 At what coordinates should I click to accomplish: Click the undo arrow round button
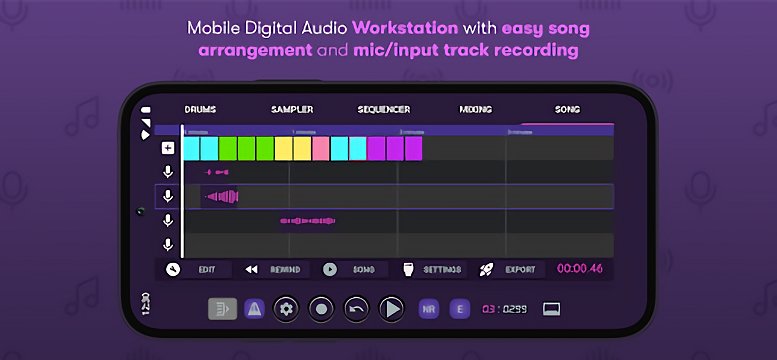[x=357, y=309]
